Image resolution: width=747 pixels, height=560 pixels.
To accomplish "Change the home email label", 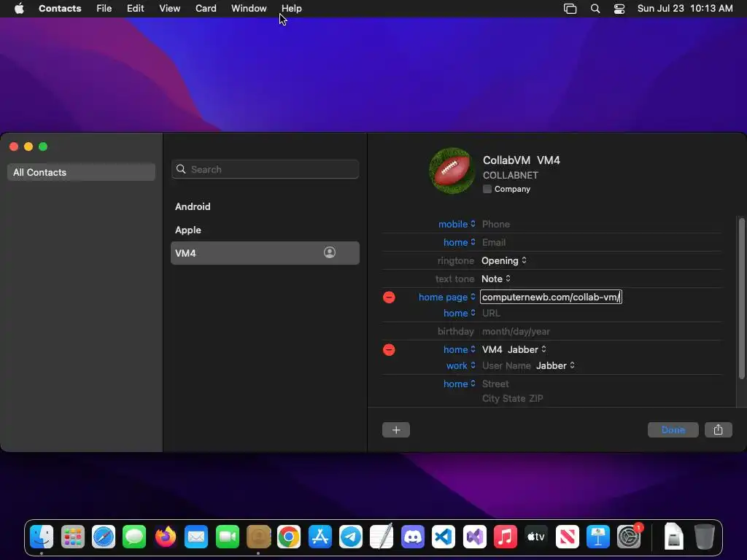I will (460, 242).
